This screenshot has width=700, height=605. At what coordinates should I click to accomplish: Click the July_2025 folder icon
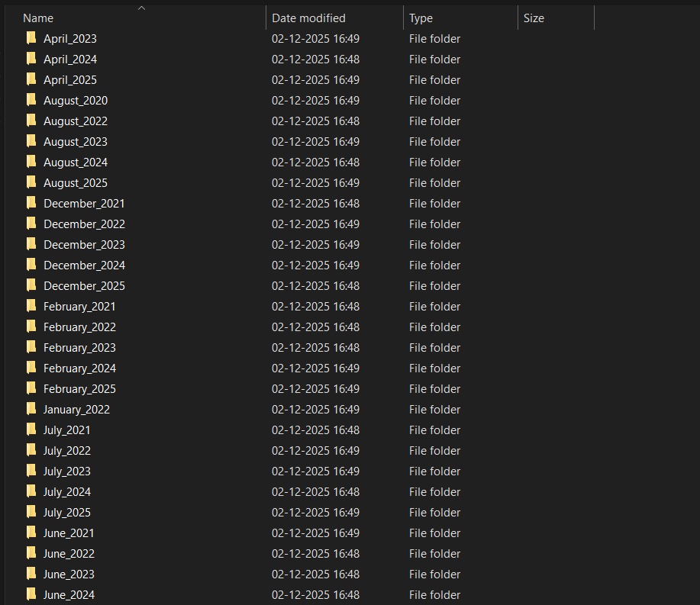point(31,512)
